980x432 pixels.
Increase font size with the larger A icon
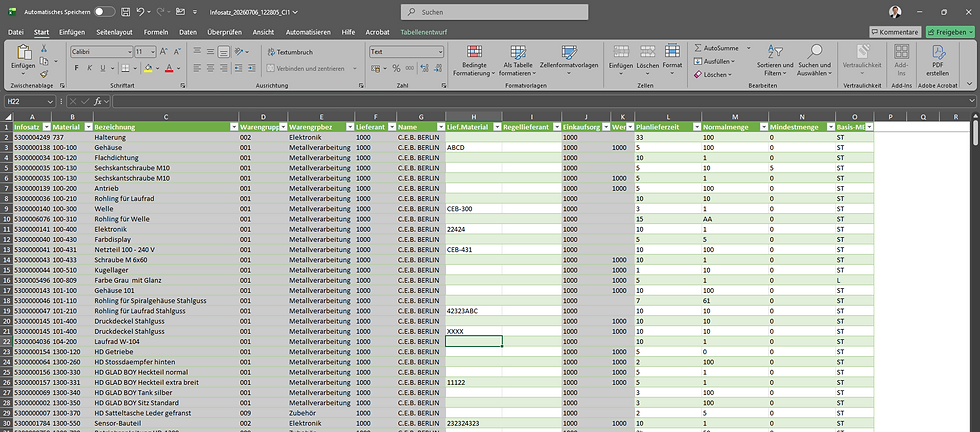pyautogui.click(x=163, y=52)
